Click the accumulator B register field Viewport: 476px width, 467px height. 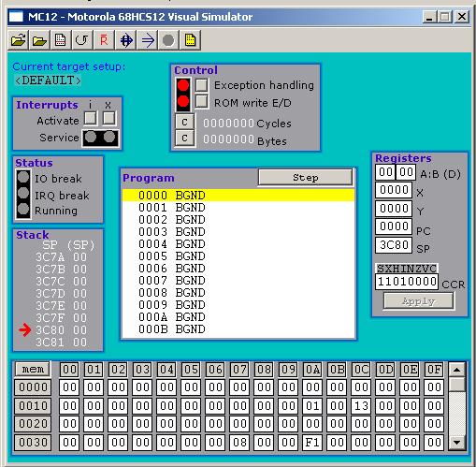406,172
